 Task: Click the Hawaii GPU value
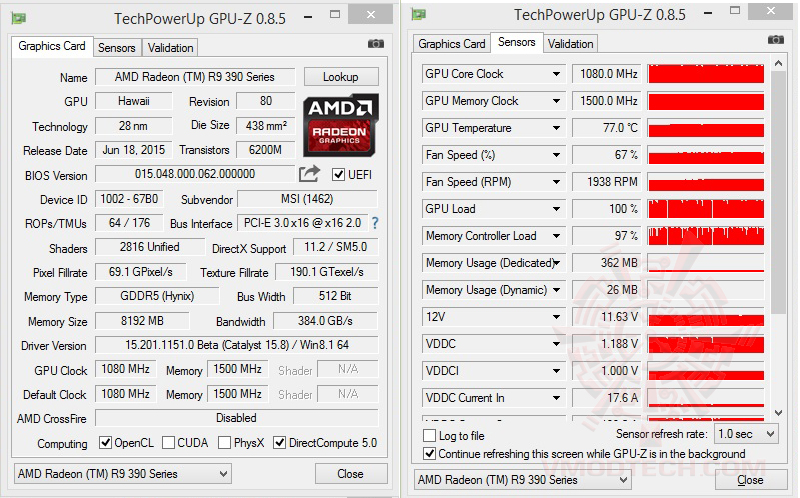[x=134, y=101]
